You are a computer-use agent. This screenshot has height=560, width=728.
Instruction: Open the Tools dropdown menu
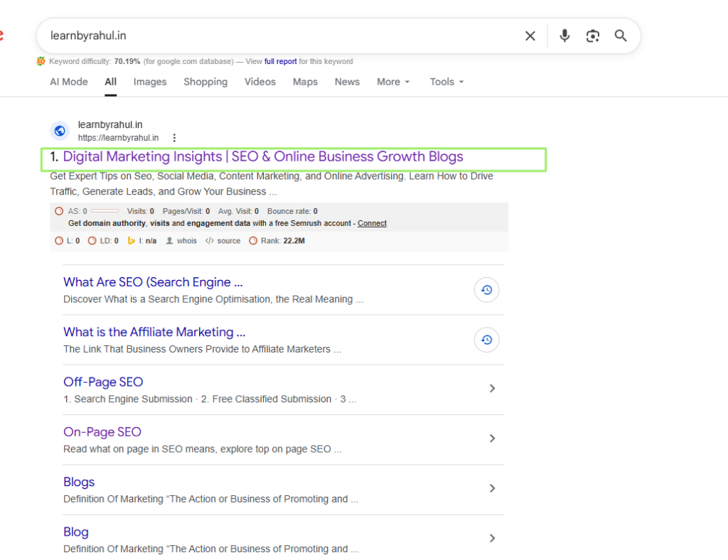[446, 82]
